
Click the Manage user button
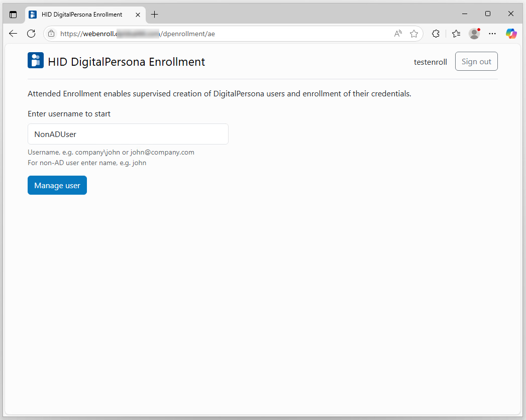57,185
